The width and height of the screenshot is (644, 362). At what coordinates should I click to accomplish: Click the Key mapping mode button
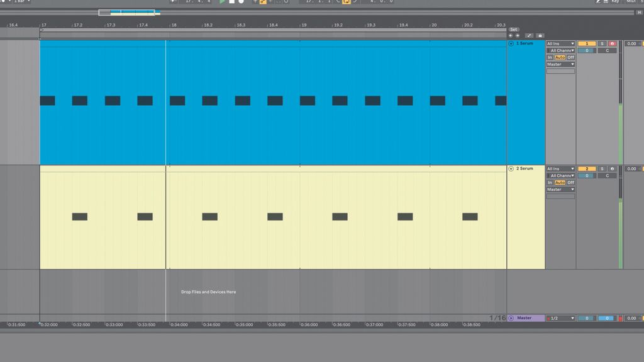tap(616, 2)
